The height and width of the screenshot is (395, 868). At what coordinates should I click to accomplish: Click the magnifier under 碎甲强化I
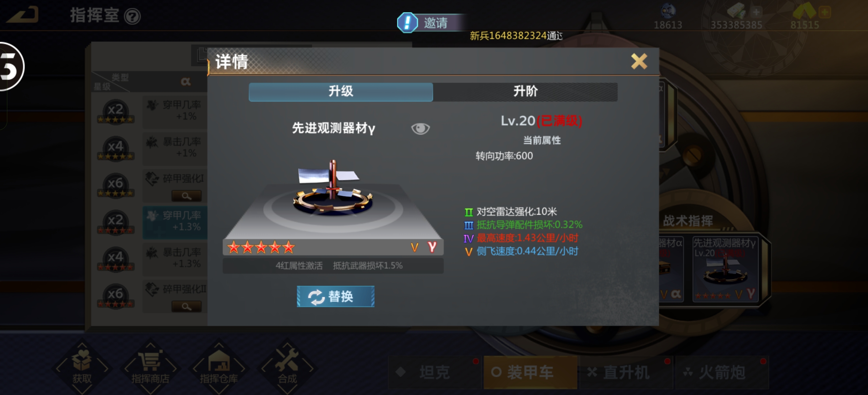pyautogui.click(x=186, y=196)
